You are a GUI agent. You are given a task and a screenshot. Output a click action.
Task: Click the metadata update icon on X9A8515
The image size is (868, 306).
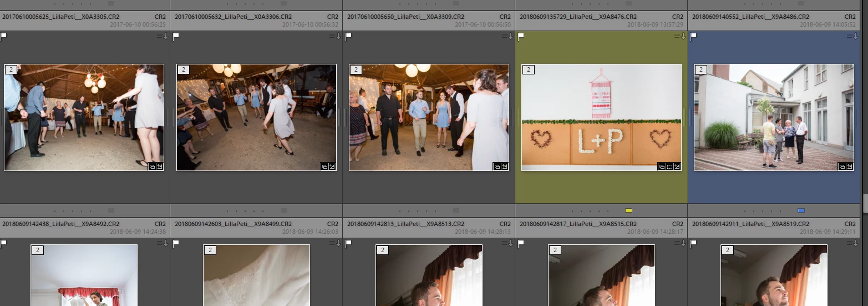[680, 243]
